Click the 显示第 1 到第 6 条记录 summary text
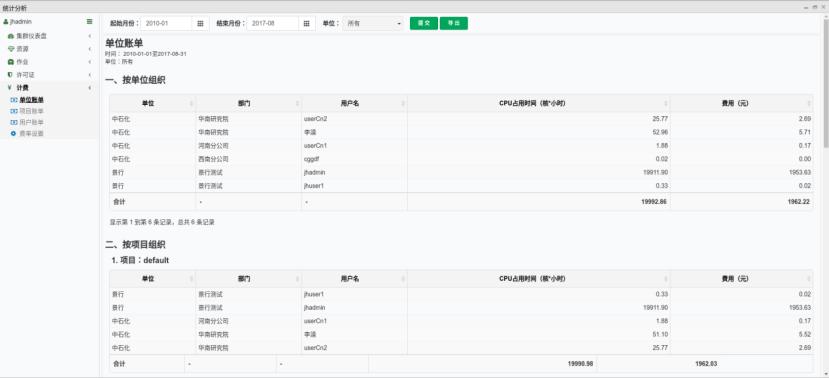829x378 pixels. tap(162, 223)
